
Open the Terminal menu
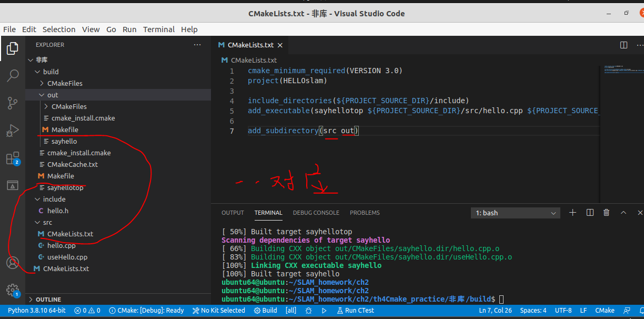coord(159,29)
